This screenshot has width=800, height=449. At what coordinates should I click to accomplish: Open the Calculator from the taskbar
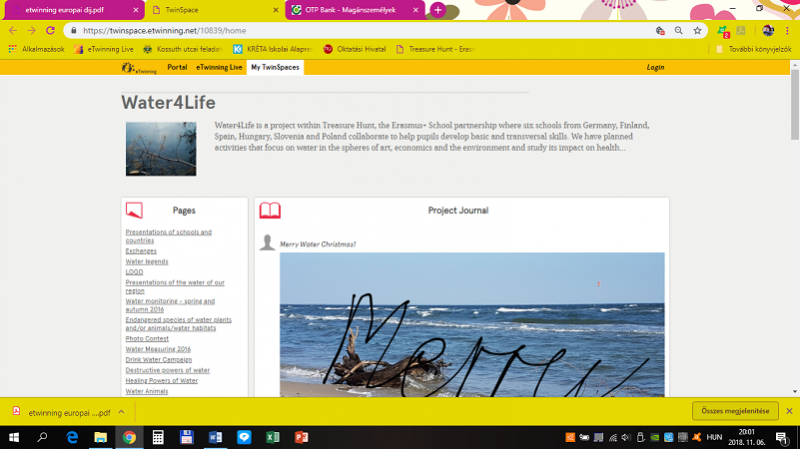tap(158, 438)
